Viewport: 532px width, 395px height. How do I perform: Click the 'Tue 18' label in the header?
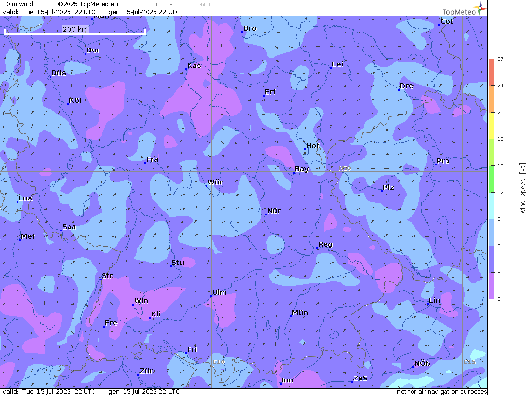click(x=164, y=5)
